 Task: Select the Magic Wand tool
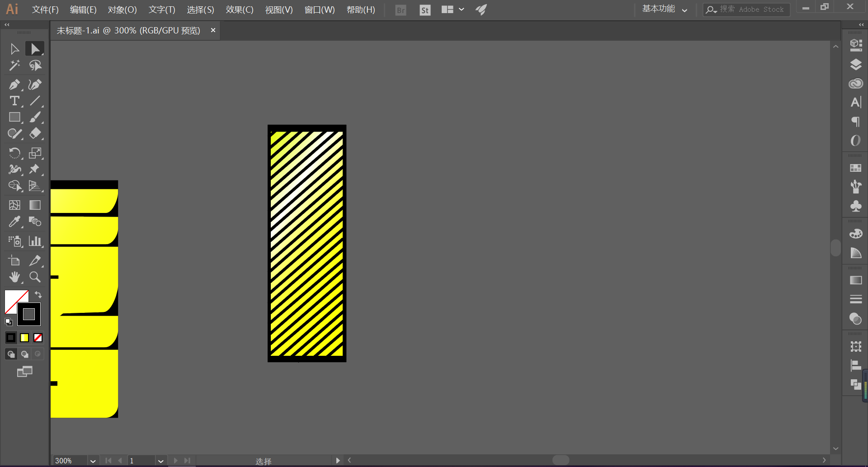point(14,66)
